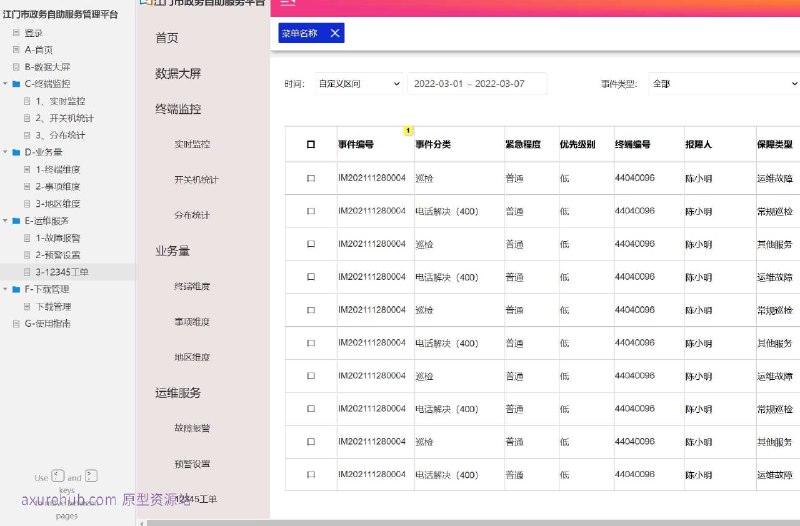
Task: Click page icon beside G-使用指南
Action: pyautogui.click(x=16, y=323)
